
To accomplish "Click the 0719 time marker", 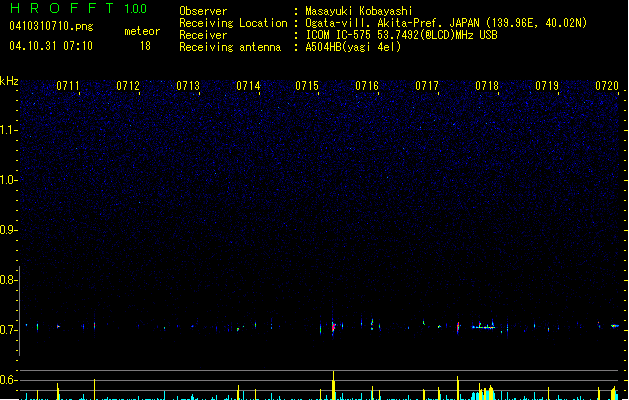I will tap(547, 86).
